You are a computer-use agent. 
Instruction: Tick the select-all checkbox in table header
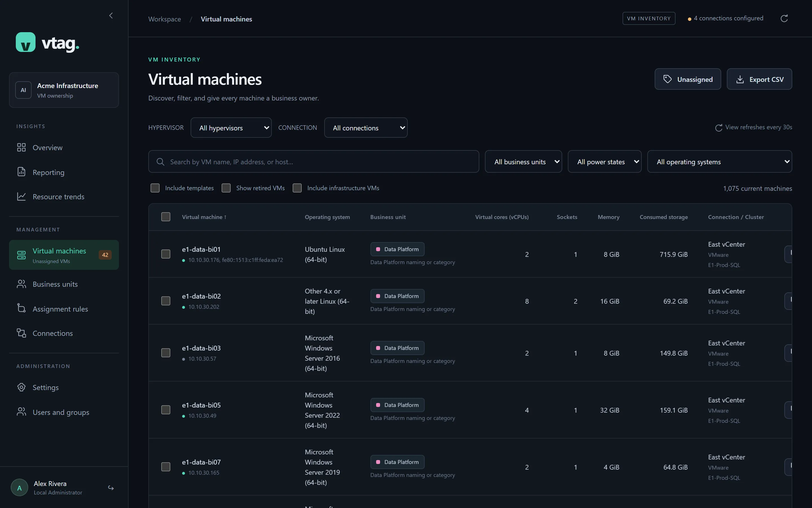(x=166, y=217)
